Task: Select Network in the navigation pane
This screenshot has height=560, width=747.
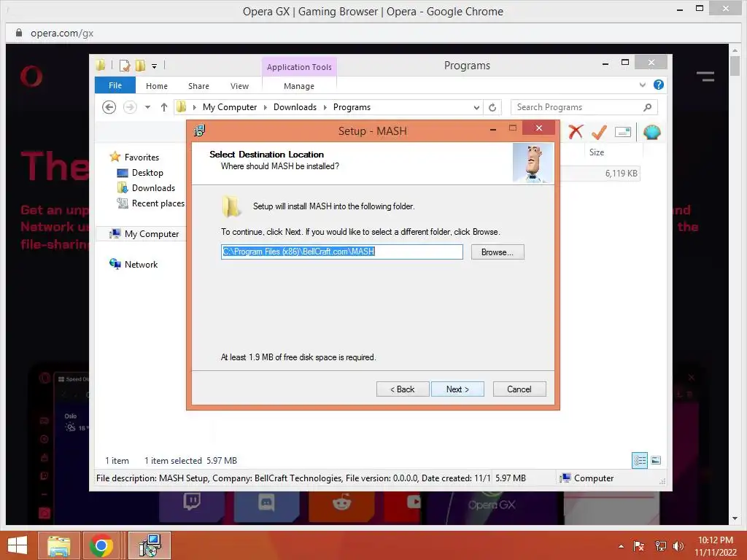Action: click(x=141, y=264)
